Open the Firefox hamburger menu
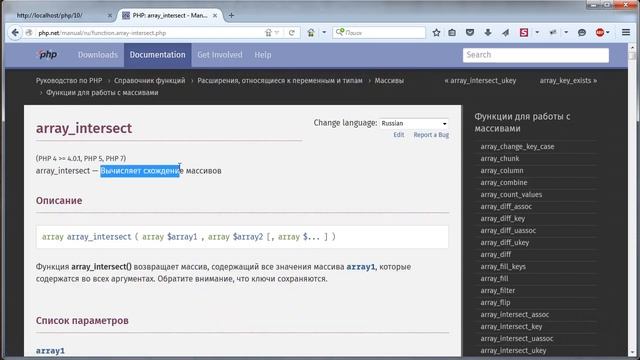 626,32
